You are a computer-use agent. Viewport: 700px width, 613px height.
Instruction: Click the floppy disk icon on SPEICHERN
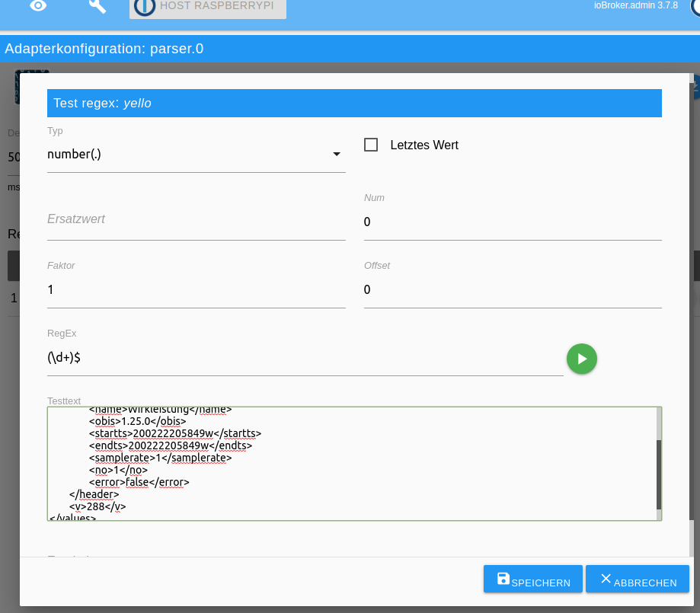pos(503,579)
